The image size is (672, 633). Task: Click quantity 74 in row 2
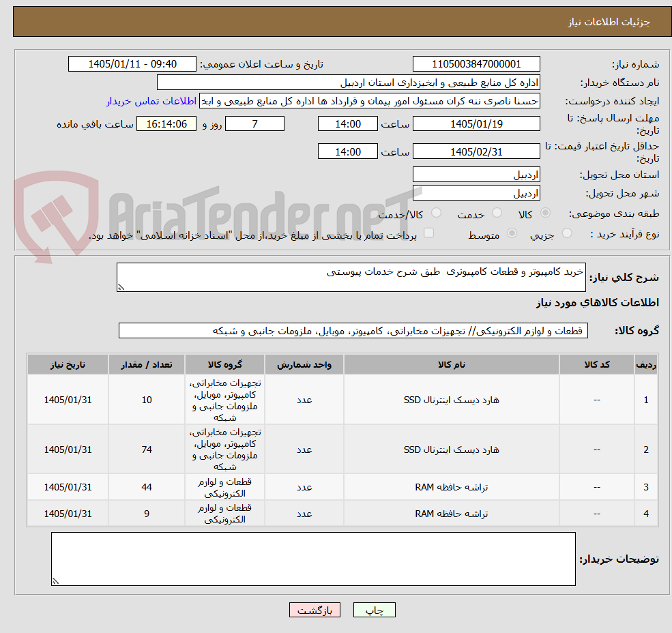[x=147, y=450]
